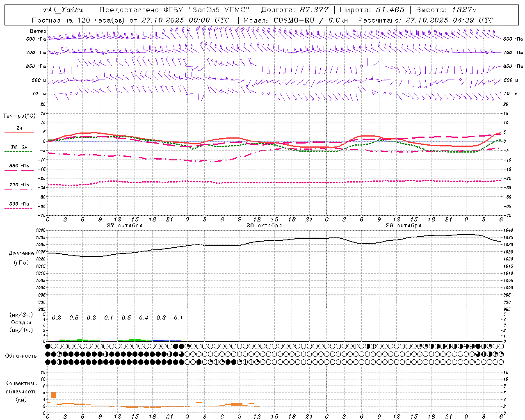Click the solid red 2м legend line

[x=18, y=132]
